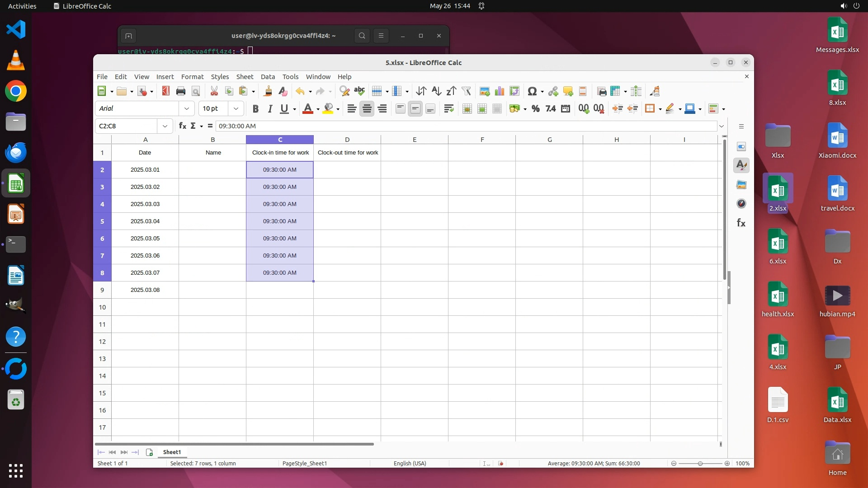The width and height of the screenshot is (868, 488).
Task: Adjust the zoom slider in the status bar
Action: (x=700, y=464)
